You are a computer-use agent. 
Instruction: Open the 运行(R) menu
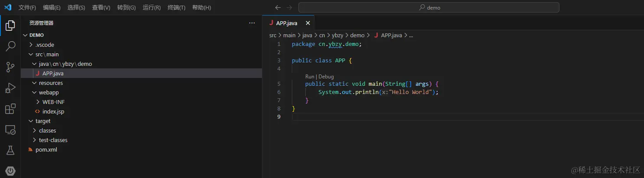151,7
